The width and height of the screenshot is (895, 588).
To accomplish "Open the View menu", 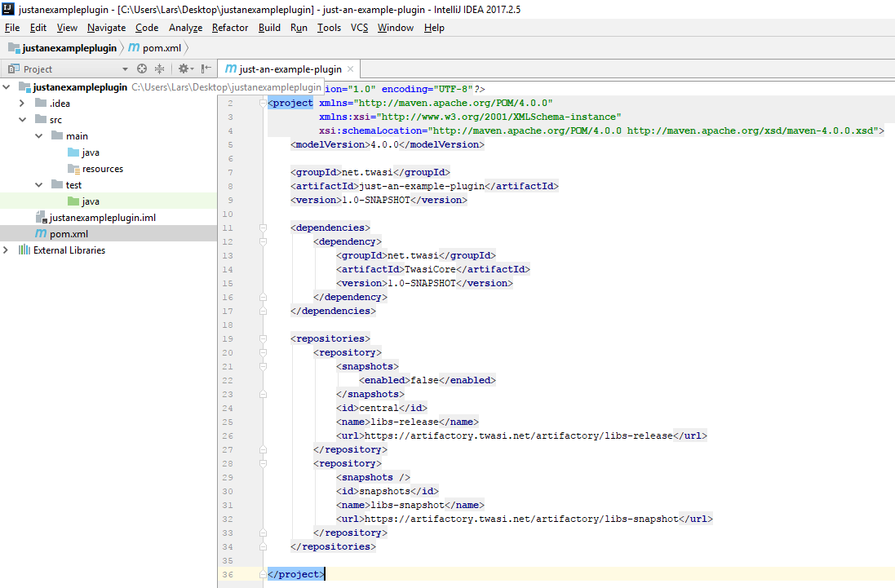I will 67,28.
